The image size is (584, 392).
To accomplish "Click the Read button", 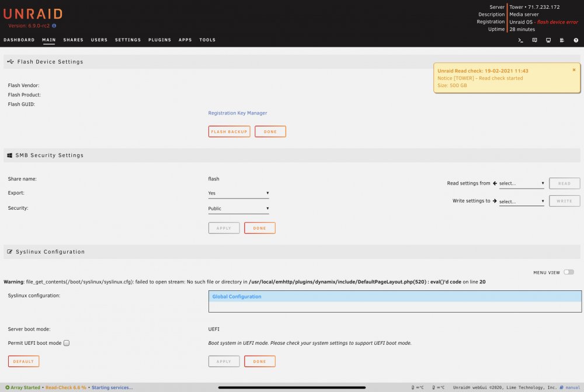I will pos(564,183).
